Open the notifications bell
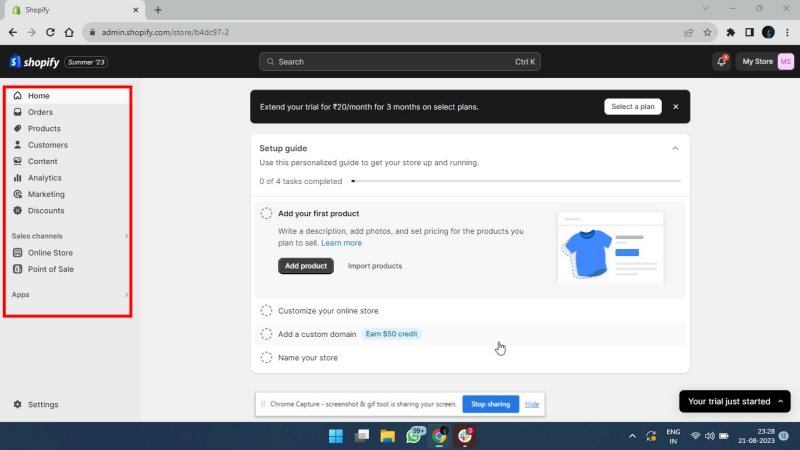Viewport: 800px width, 450px height. 721,61
